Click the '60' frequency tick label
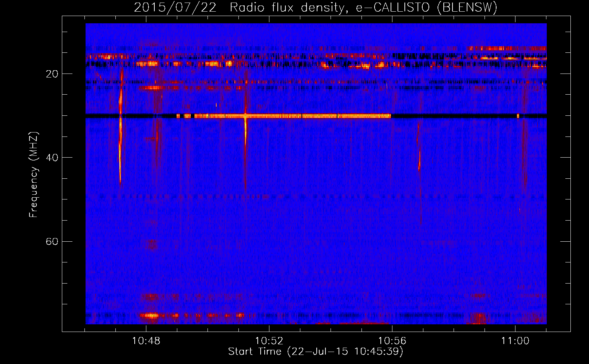 pyautogui.click(x=52, y=241)
